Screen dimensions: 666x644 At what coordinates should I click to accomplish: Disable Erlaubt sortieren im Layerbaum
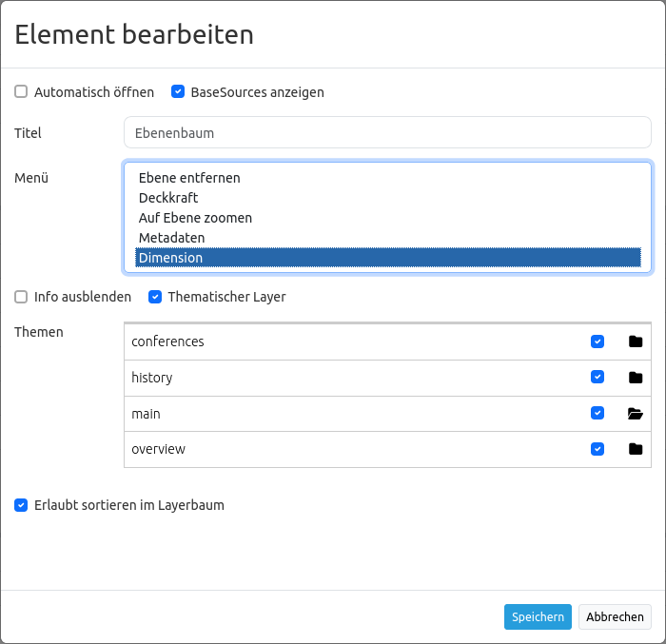(21, 505)
